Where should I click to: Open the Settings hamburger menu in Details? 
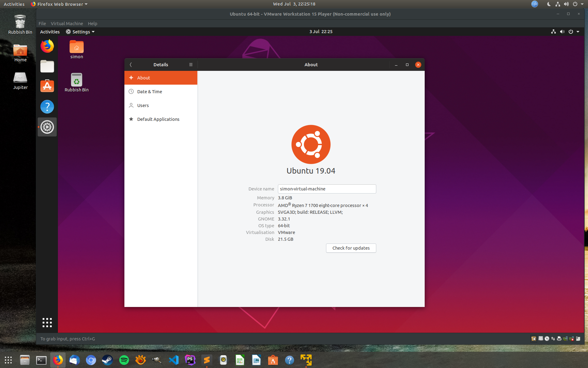[191, 65]
